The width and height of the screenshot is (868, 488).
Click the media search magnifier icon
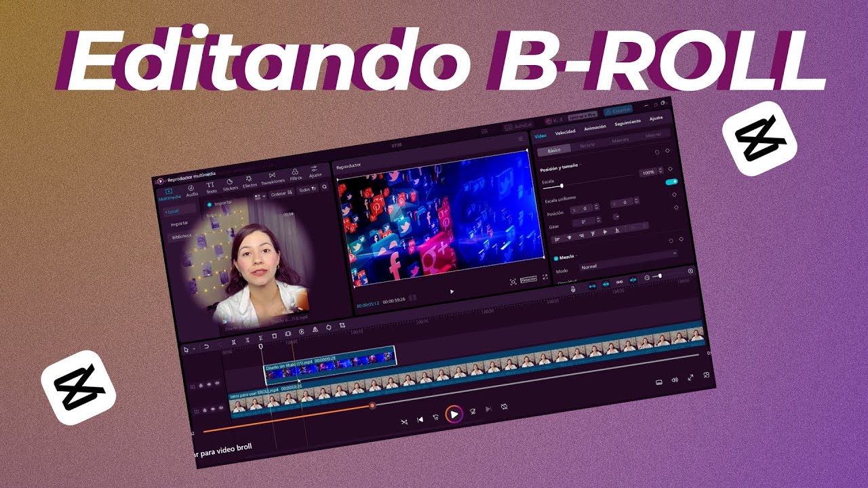point(325,187)
